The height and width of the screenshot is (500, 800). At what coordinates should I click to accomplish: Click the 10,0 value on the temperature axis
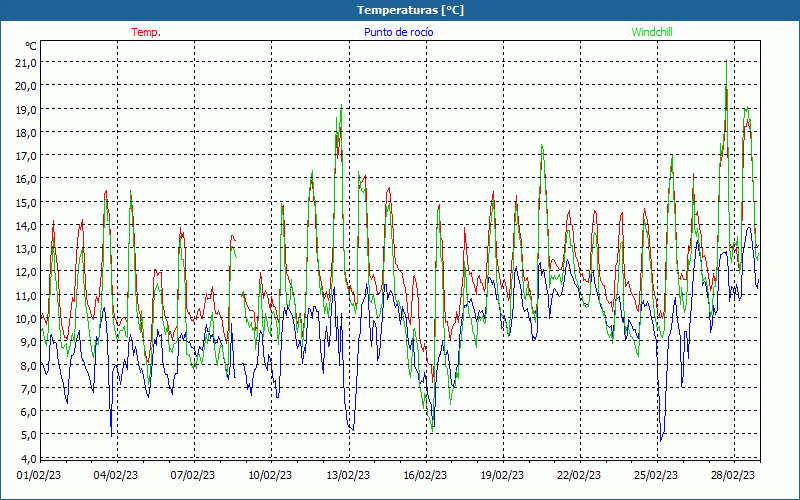pos(26,319)
